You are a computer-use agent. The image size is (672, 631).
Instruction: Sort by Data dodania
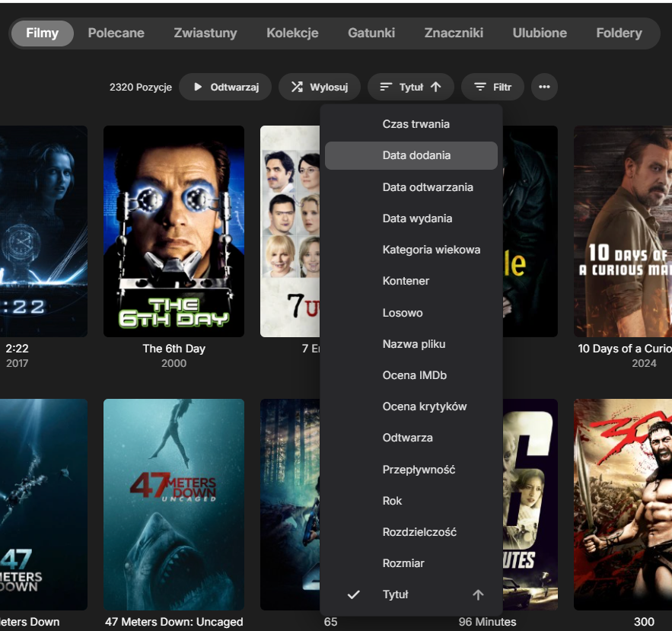412,155
